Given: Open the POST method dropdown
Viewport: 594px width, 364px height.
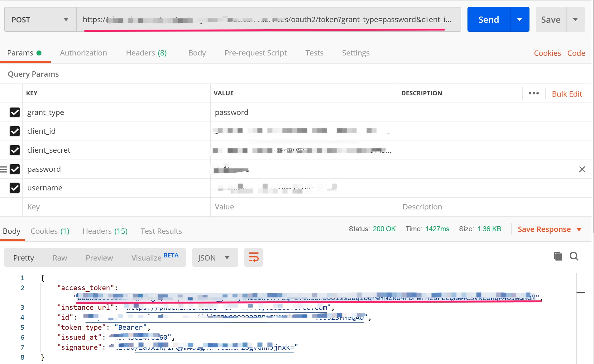Looking at the screenshot, I should 40,19.
